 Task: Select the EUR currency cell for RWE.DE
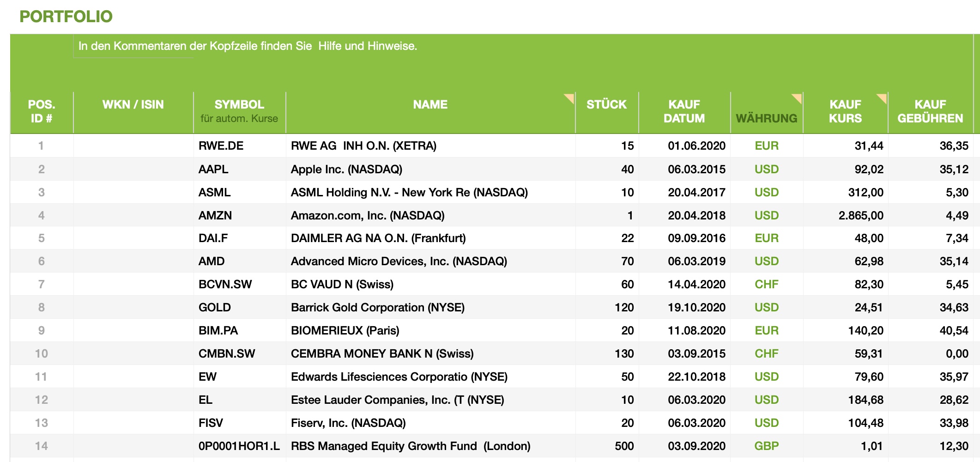click(x=766, y=146)
